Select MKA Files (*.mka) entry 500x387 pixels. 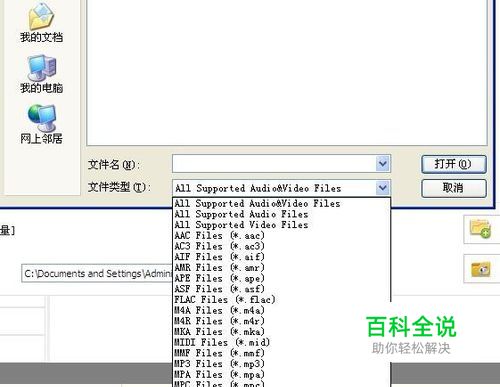coord(282,331)
